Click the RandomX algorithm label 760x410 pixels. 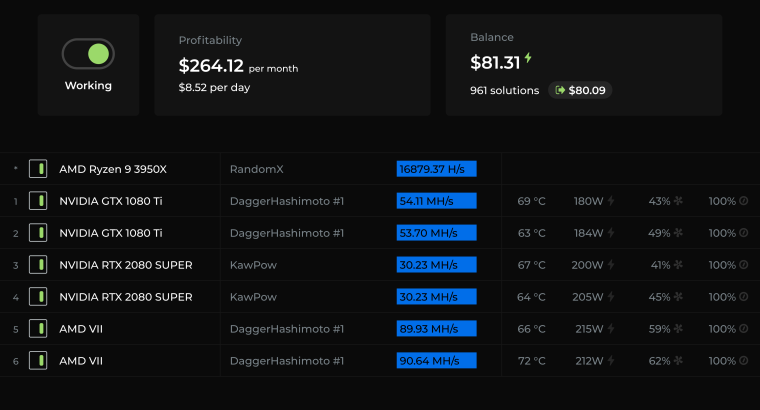click(256, 169)
